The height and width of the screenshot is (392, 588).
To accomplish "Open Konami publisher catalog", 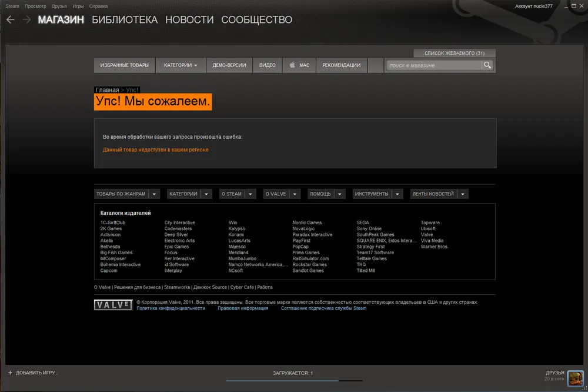I will point(236,235).
